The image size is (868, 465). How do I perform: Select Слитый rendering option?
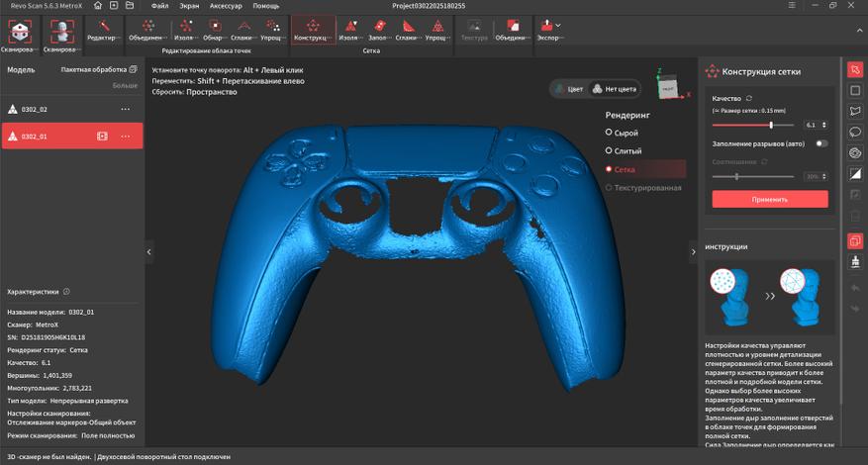pos(624,150)
